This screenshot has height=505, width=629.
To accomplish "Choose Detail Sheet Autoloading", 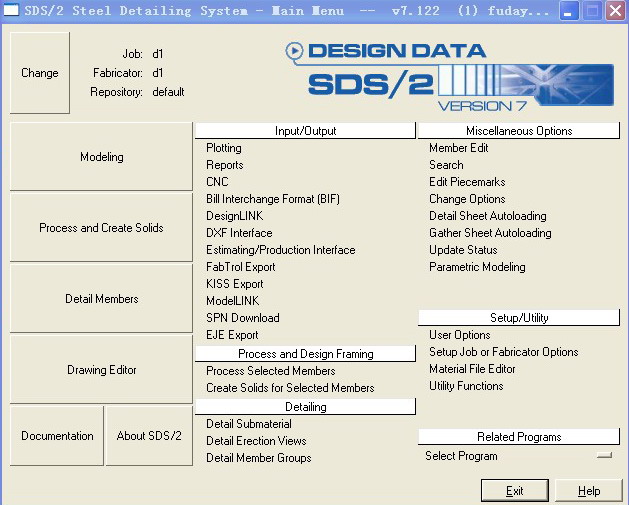I will coord(488,216).
